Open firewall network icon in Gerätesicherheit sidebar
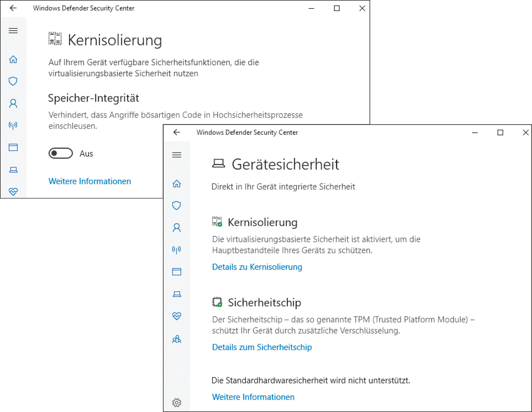This screenshot has width=532, height=412. [x=177, y=249]
